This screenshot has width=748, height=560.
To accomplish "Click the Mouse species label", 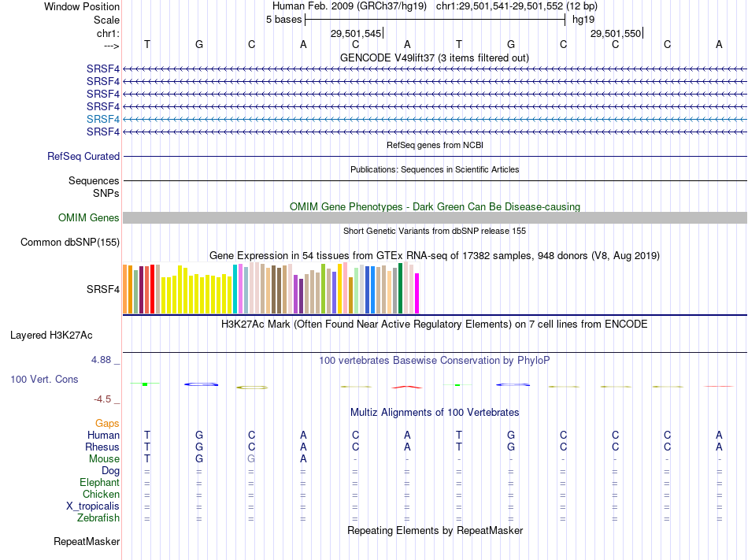I will (x=104, y=459).
